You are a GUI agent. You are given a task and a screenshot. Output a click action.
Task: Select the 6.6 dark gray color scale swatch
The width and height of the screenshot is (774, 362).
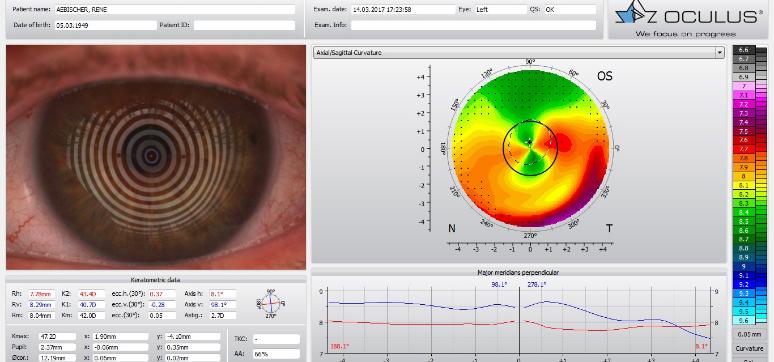(744, 49)
